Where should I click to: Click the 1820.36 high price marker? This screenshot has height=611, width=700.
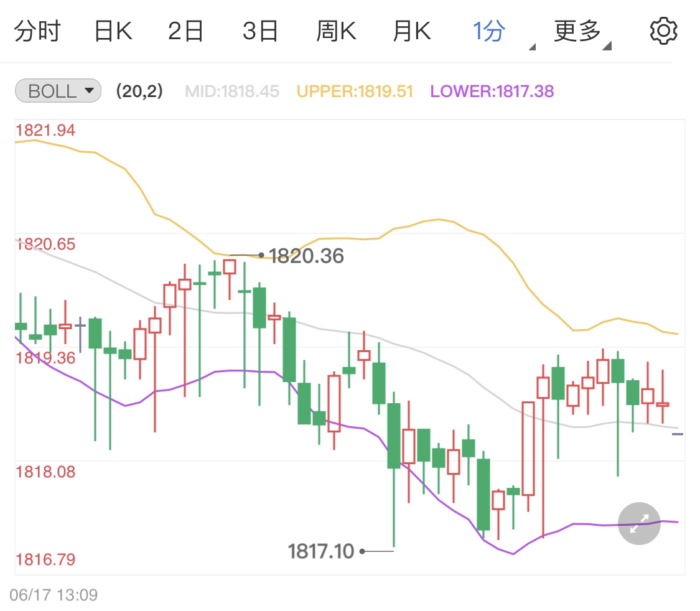coord(306,256)
